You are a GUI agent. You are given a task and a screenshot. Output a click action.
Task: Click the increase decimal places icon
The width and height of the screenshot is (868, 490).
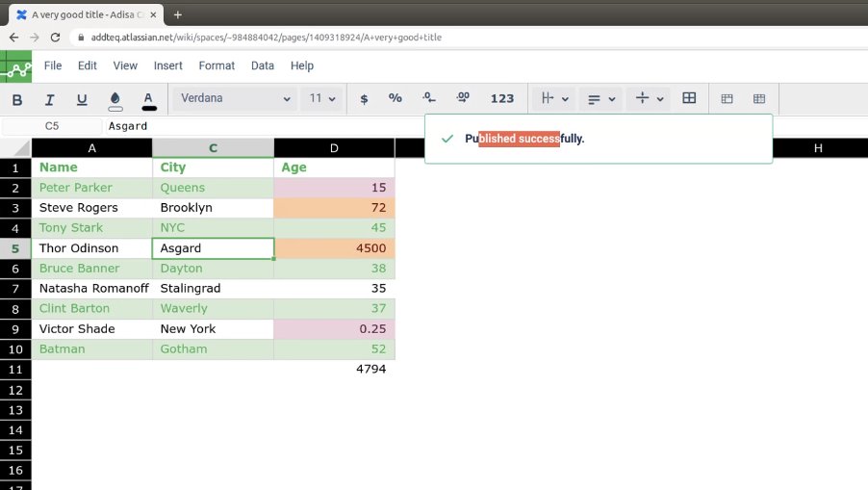click(463, 98)
